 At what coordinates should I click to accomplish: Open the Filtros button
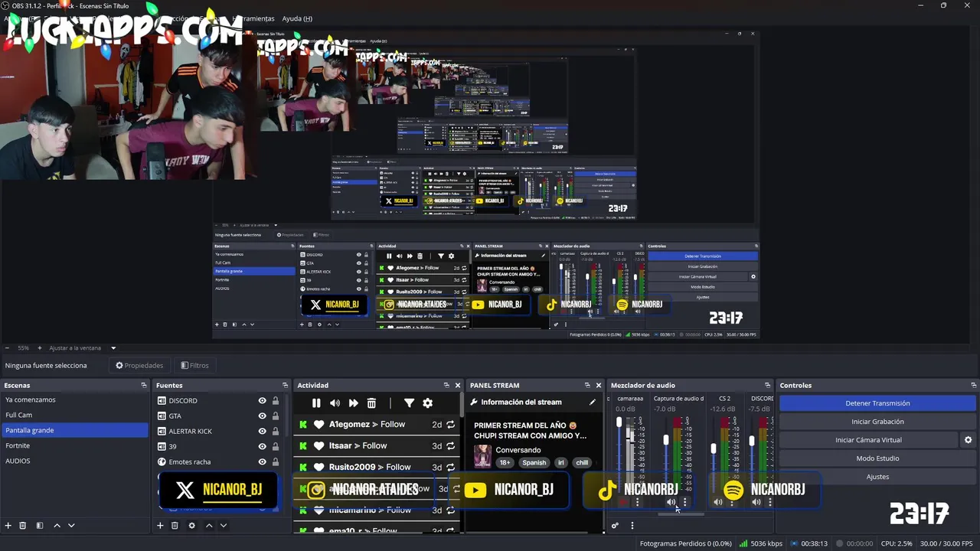point(194,365)
